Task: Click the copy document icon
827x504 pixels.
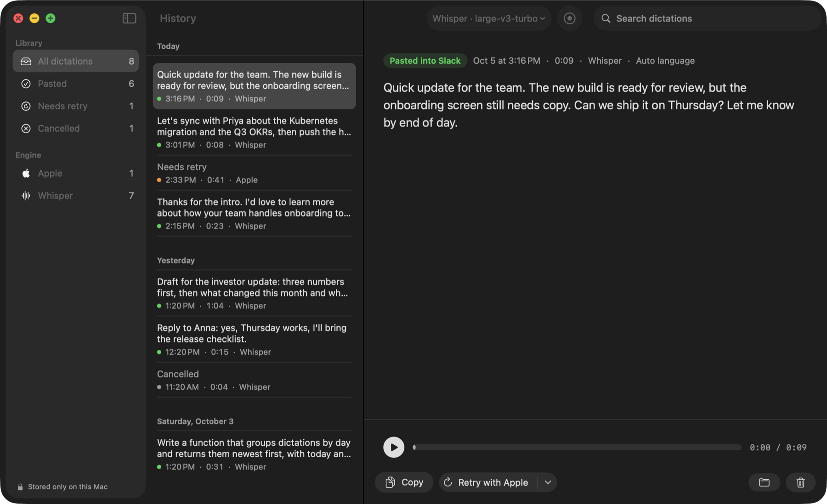Action: [x=391, y=482]
